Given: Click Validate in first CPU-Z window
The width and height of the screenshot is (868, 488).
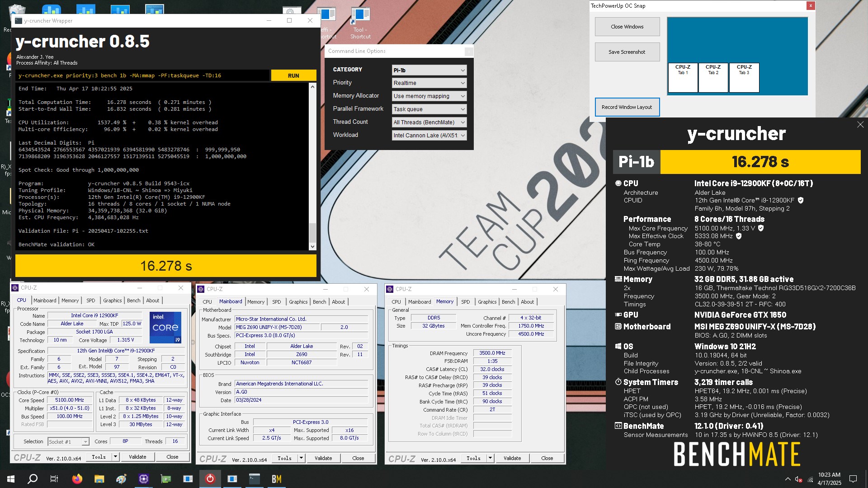Looking at the screenshot, I should [x=137, y=457].
